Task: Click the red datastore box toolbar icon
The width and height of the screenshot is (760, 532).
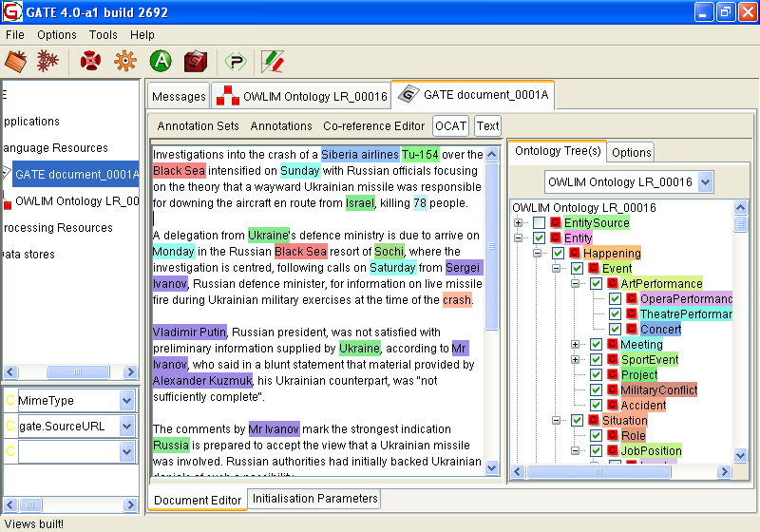Action: click(x=196, y=62)
